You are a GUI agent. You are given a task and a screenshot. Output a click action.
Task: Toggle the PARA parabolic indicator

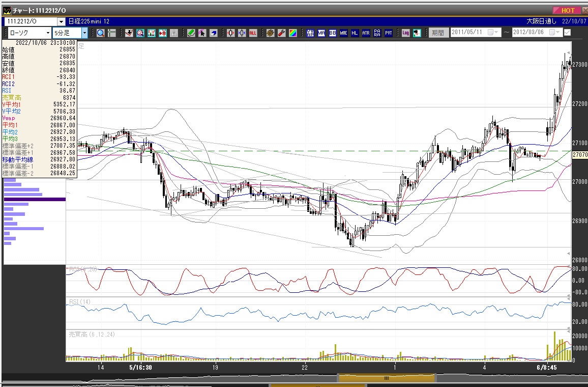click(x=377, y=33)
